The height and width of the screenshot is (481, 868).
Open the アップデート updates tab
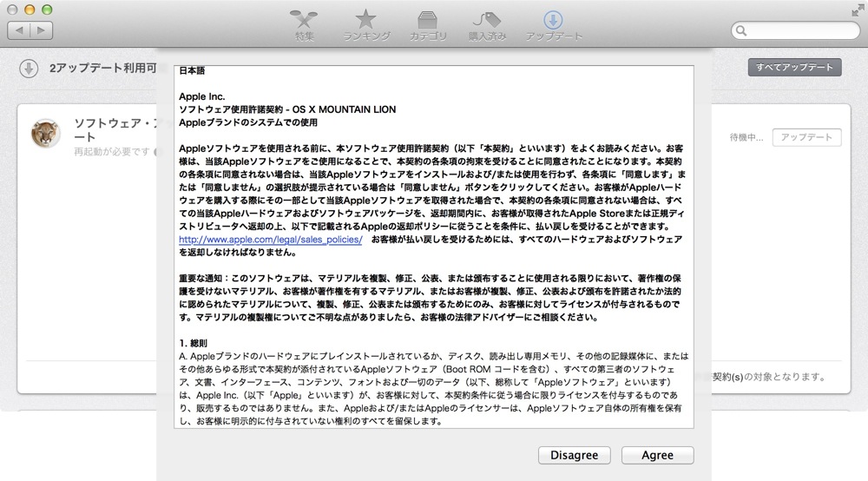coord(554,25)
